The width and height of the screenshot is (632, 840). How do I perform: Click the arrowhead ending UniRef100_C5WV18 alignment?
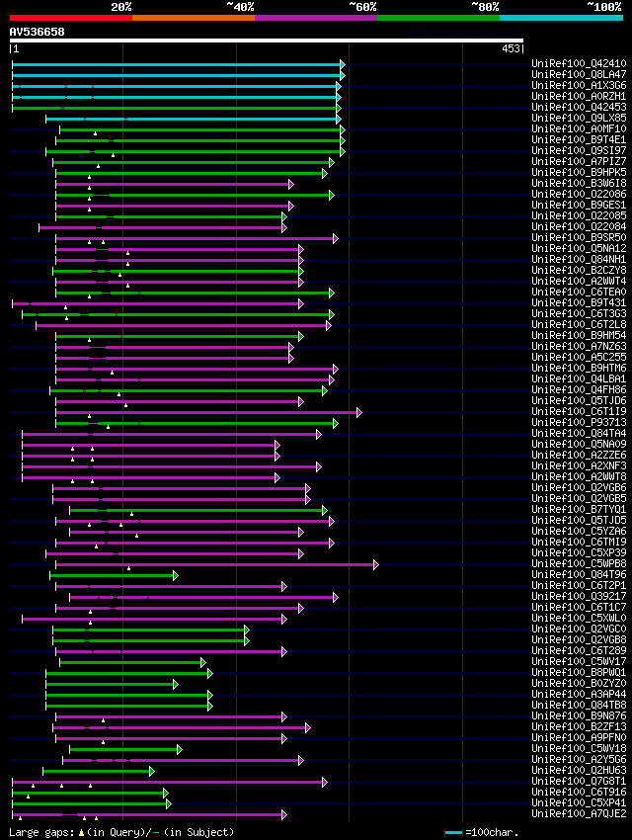180,749
